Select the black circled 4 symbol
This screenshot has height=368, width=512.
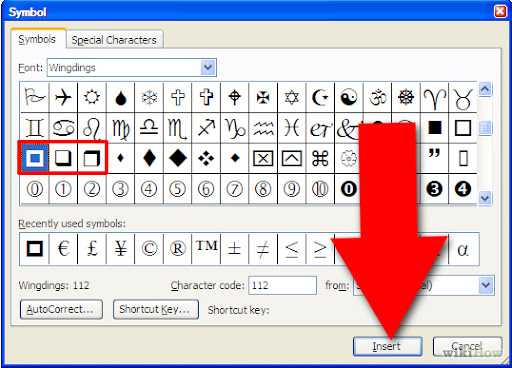point(463,189)
